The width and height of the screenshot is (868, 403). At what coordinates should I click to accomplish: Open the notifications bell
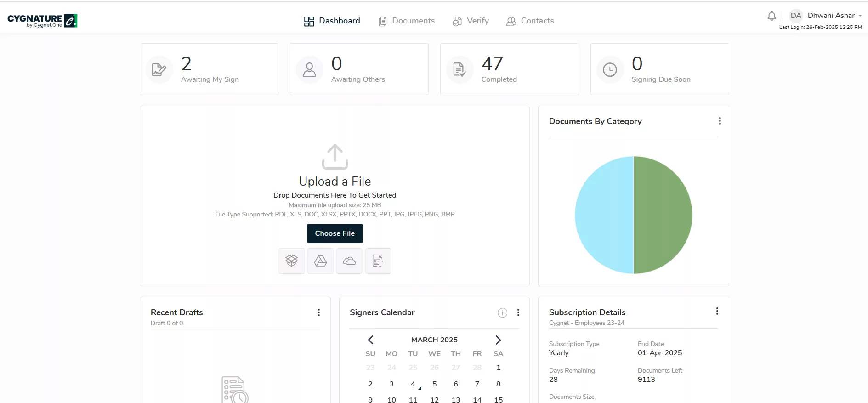click(772, 16)
